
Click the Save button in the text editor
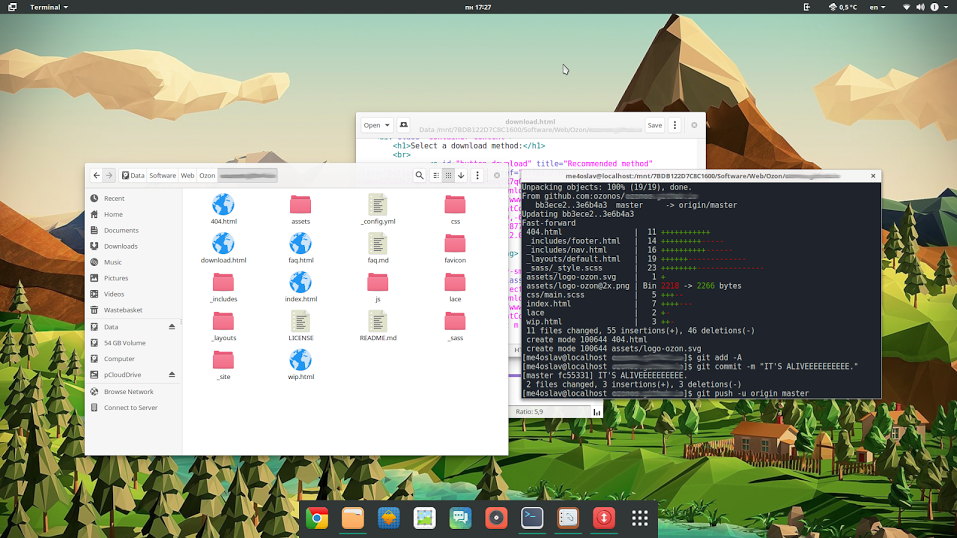pos(654,125)
